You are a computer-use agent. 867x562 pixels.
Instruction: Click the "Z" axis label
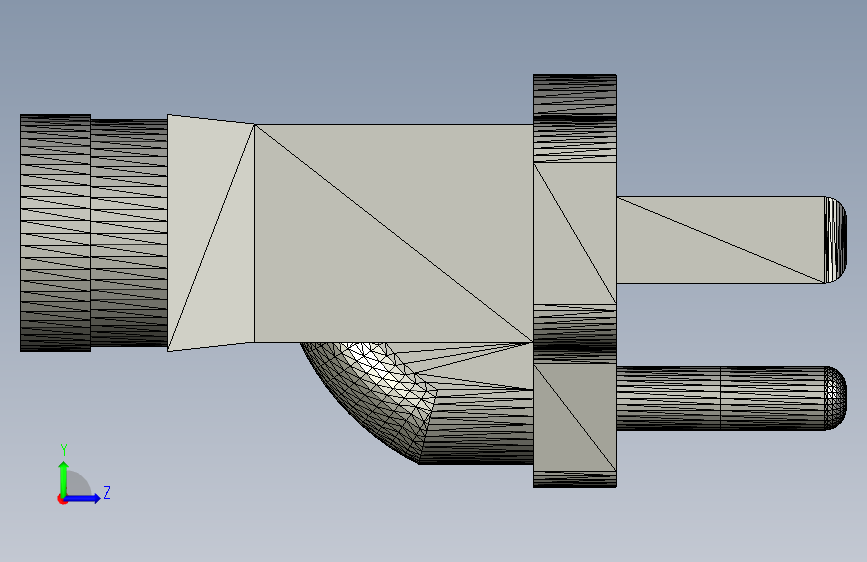point(107,492)
